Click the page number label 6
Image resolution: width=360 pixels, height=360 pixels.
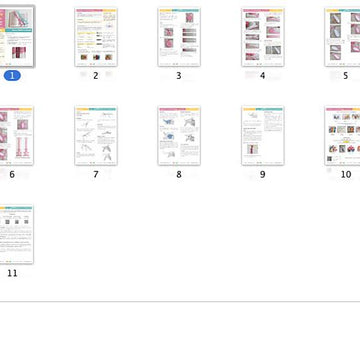tap(12, 174)
